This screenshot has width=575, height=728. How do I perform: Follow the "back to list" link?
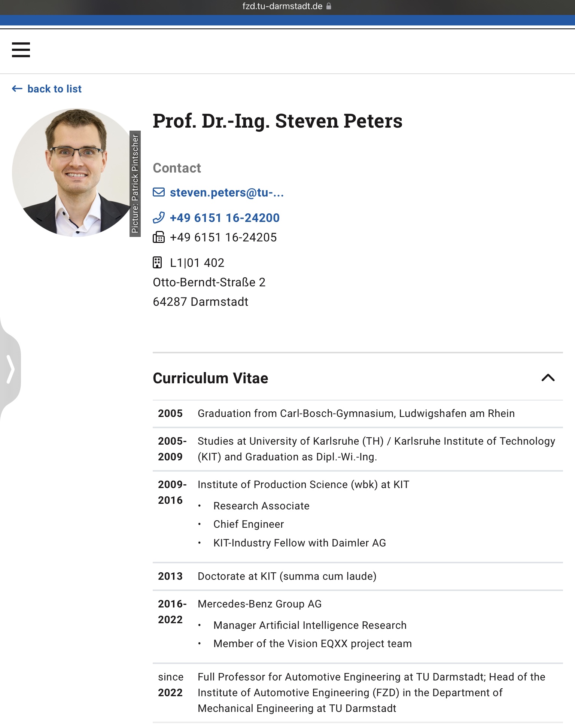coord(54,89)
